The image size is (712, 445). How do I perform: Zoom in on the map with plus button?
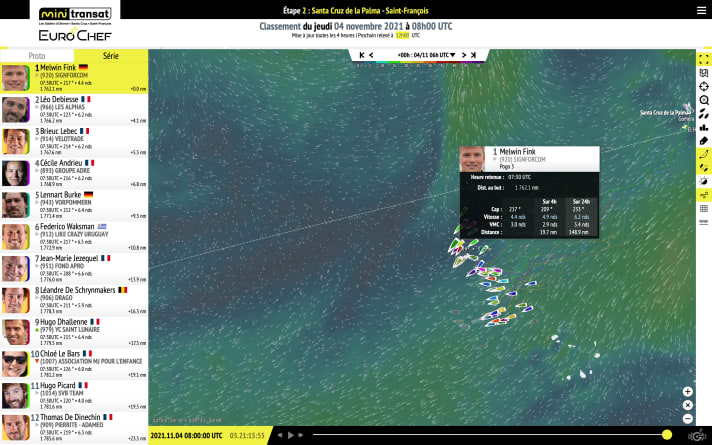[x=688, y=392]
